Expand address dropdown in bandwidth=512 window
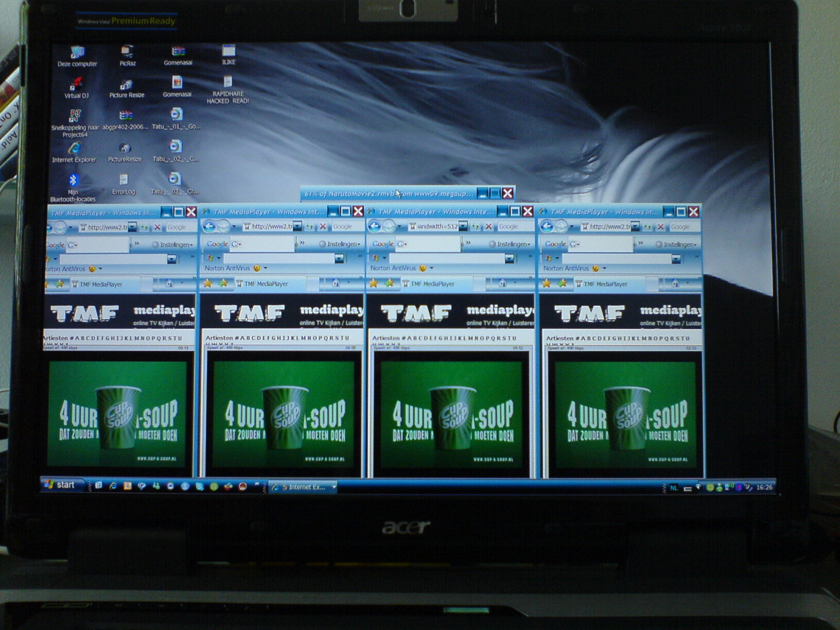Image resolution: width=840 pixels, height=630 pixels. 463,226
